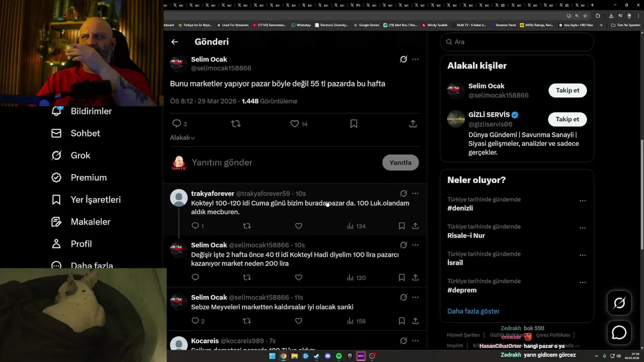Open the #denizli trending topic
This screenshot has height=362, width=644.
coord(460,208)
